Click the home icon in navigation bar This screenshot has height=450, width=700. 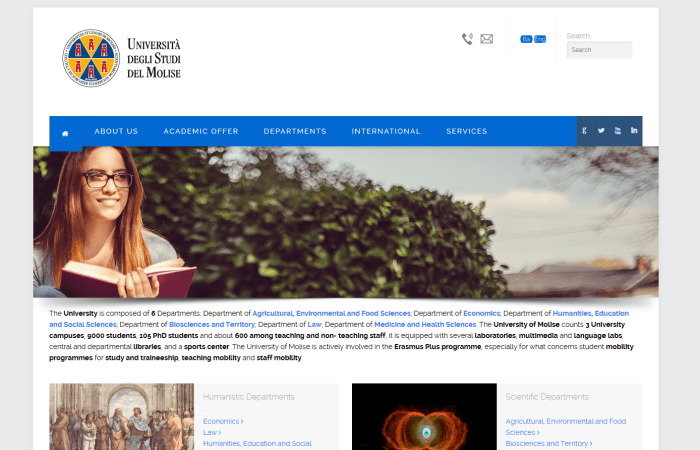[x=65, y=132]
